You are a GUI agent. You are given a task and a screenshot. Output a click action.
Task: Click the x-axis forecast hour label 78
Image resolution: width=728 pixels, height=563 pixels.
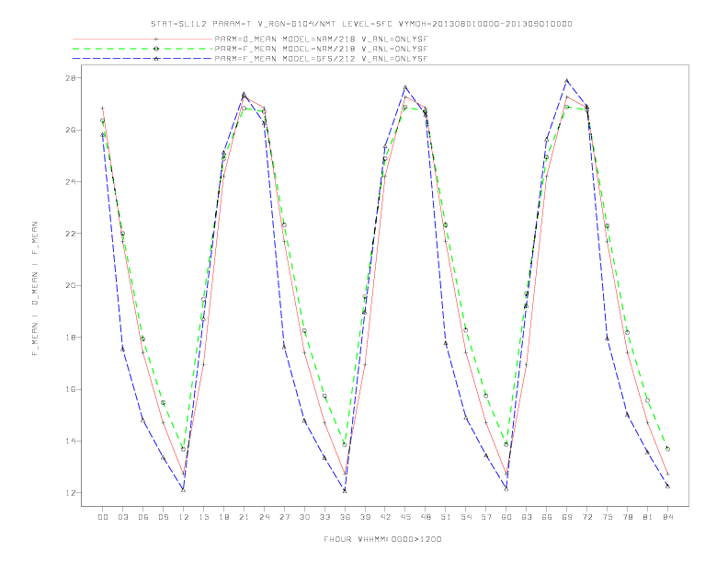point(627,517)
